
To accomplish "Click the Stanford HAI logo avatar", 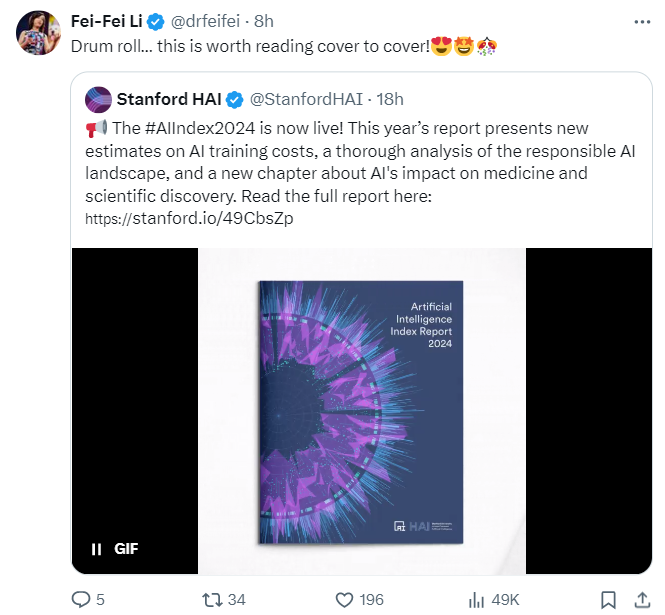I will [98, 99].
